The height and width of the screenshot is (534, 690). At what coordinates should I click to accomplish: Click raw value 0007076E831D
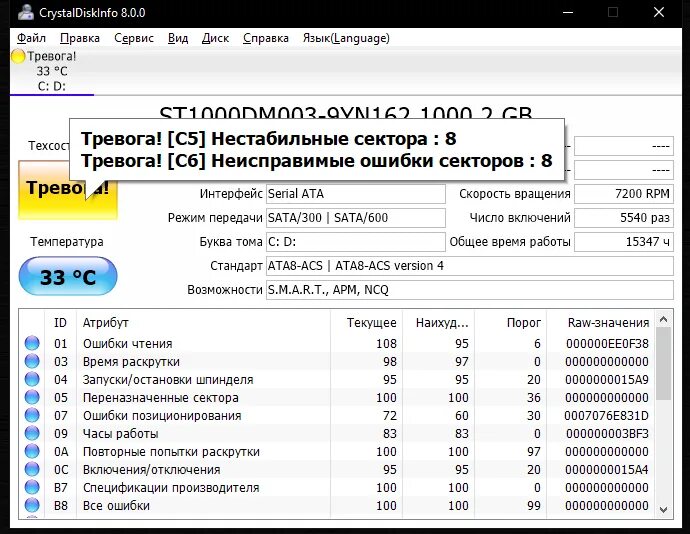point(606,416)
